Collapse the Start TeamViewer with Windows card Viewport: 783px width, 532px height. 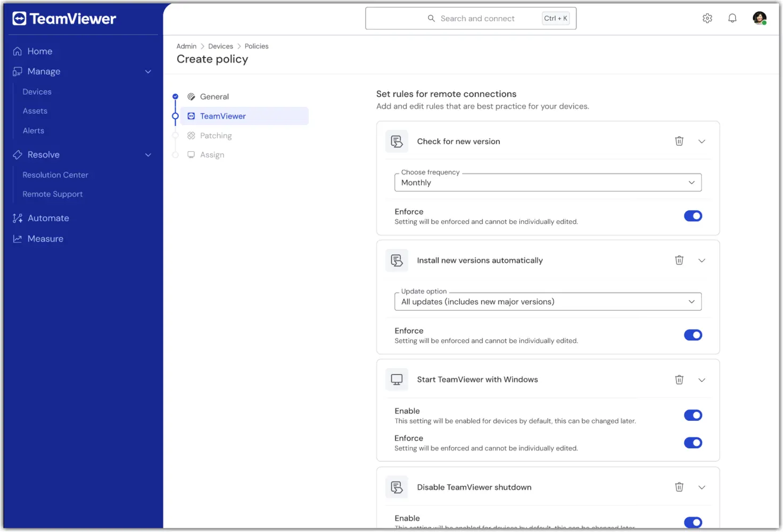click(x=702, y=380)
